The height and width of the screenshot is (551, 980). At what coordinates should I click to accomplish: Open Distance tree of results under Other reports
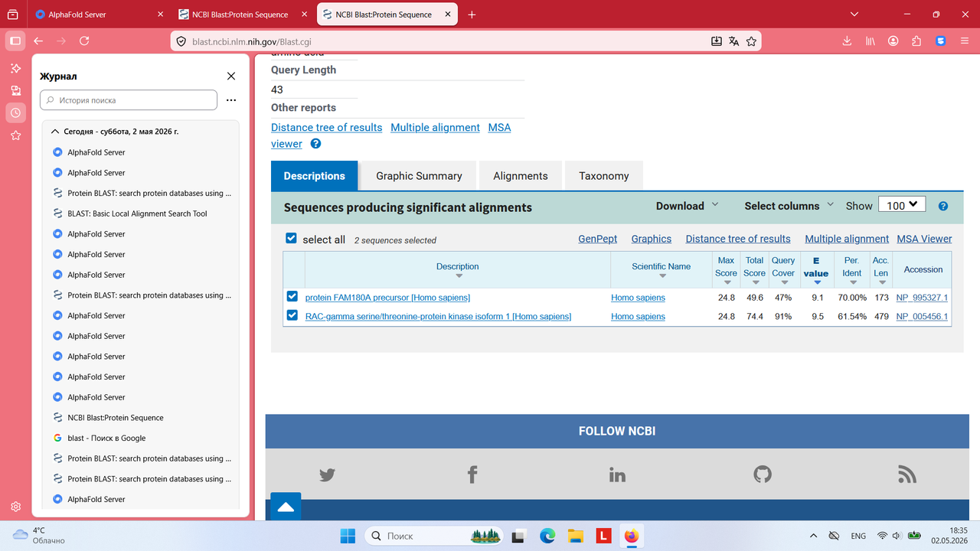(x=327, y=128)
